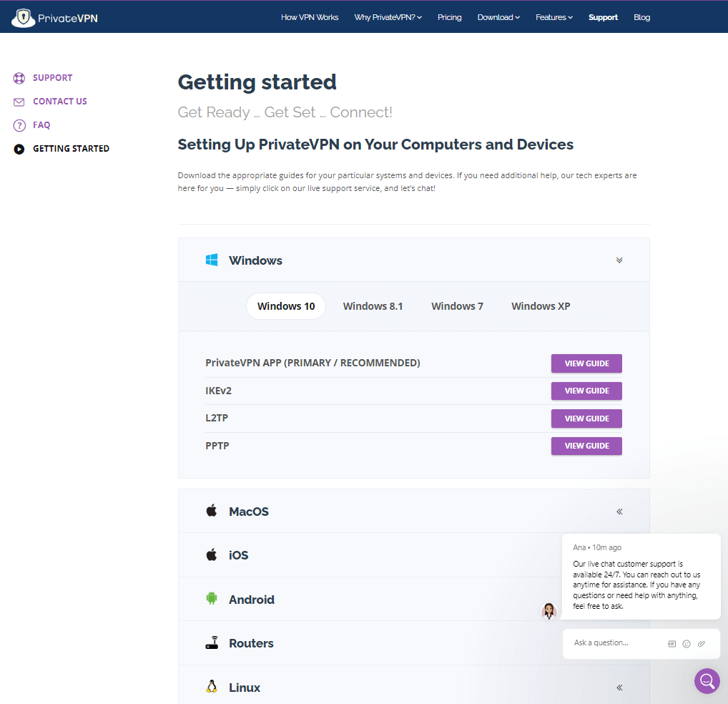
Task: Click the Windows section heading text
Action: click(255, 260)
